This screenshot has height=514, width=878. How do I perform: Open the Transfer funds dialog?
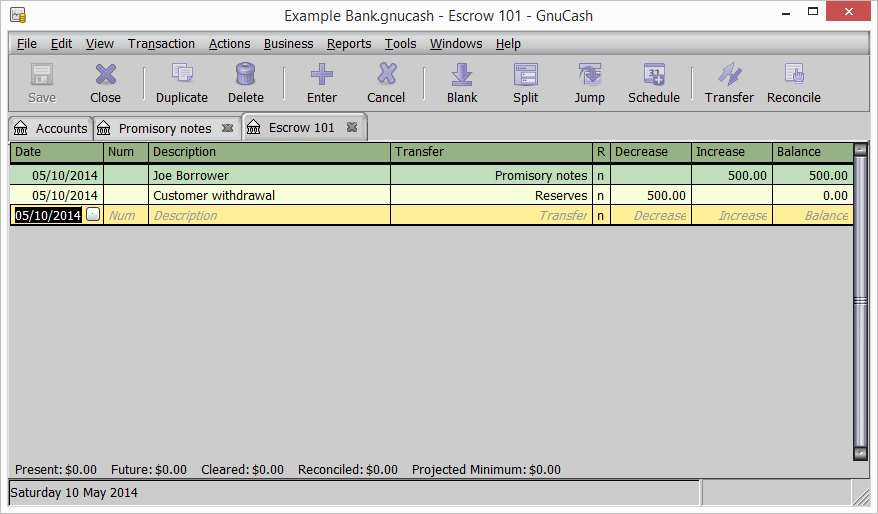[x=729, y=82]
